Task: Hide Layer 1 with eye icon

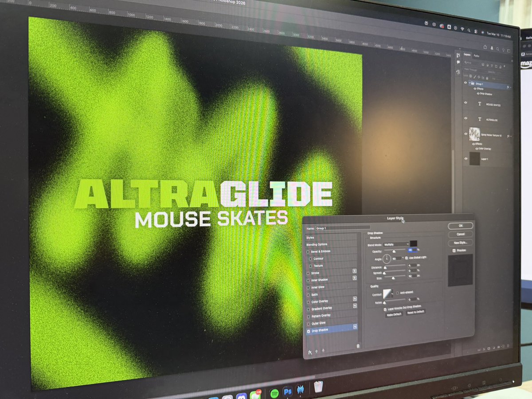Action: pyautogui.click(x=466, y=159)
